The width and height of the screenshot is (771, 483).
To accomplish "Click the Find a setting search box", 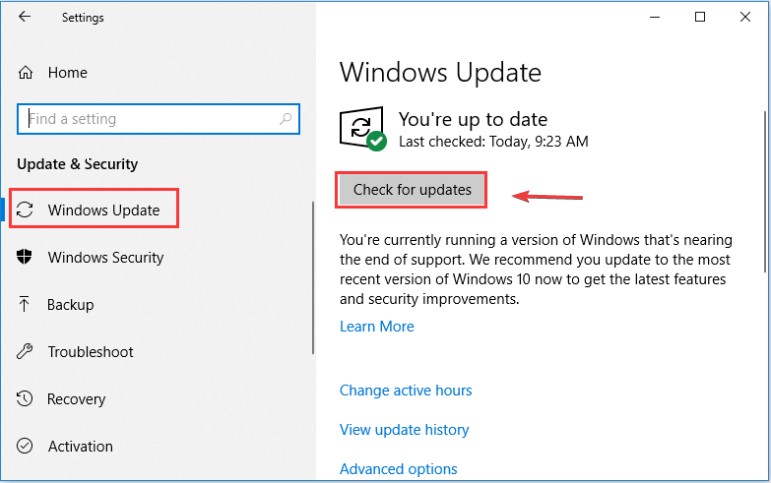I will (150, 119).
